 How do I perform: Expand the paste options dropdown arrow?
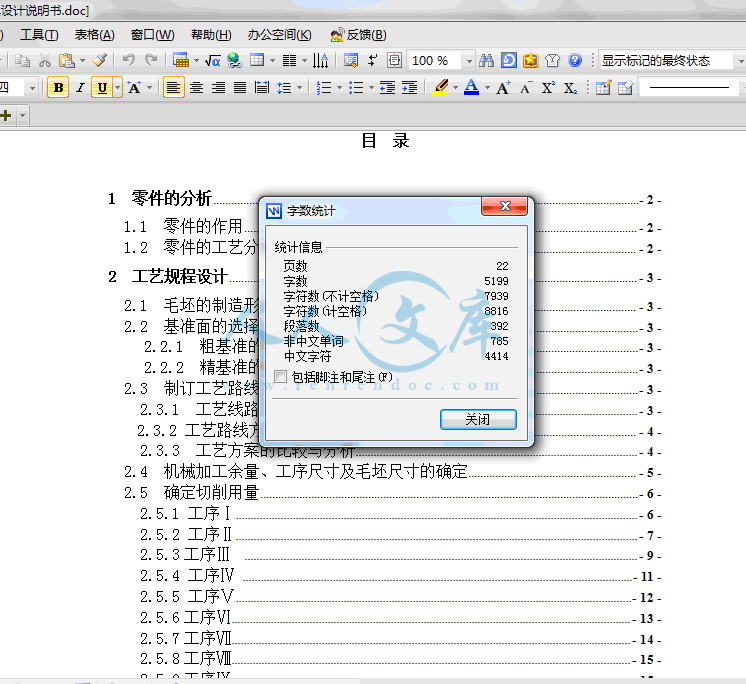click(82, 60)
